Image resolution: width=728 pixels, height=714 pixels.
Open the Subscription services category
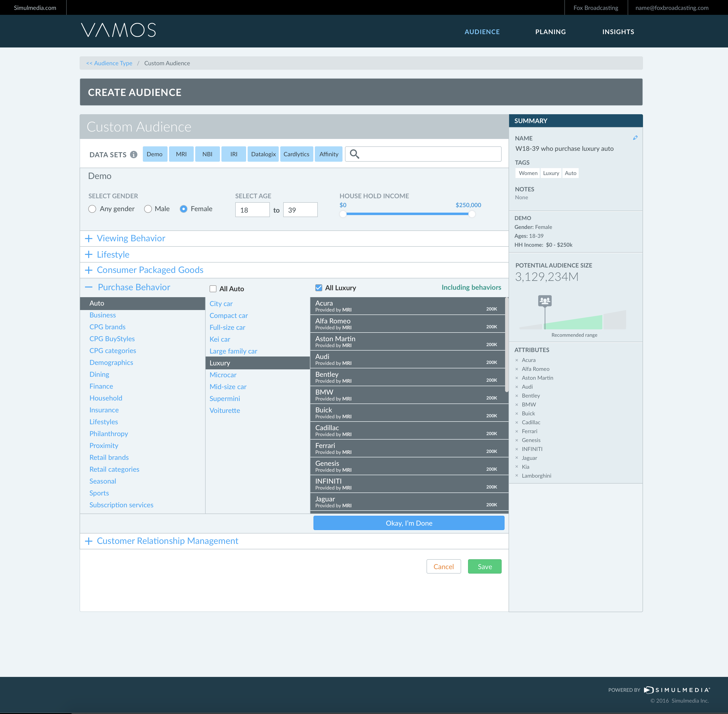pyautogui.click(x=122, y=505)
